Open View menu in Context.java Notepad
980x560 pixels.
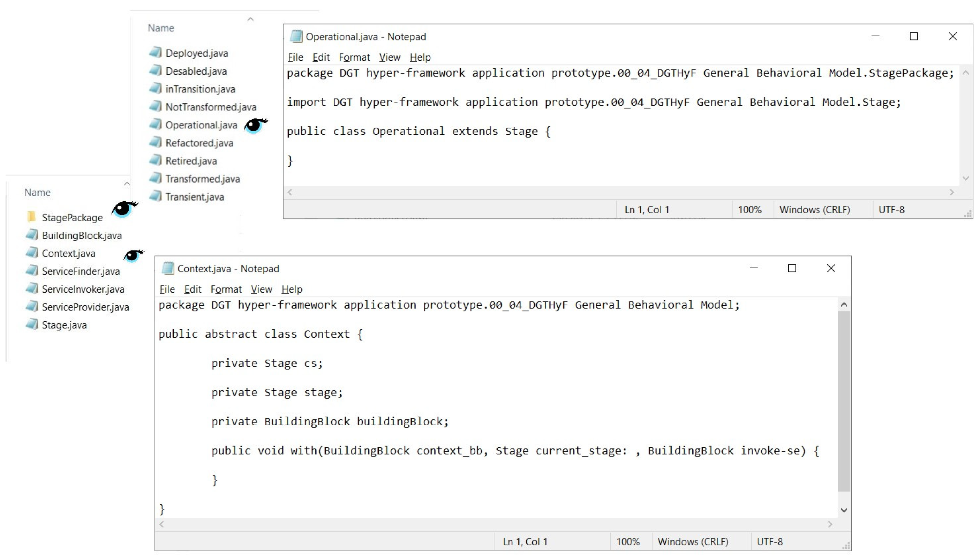(261, 289)
